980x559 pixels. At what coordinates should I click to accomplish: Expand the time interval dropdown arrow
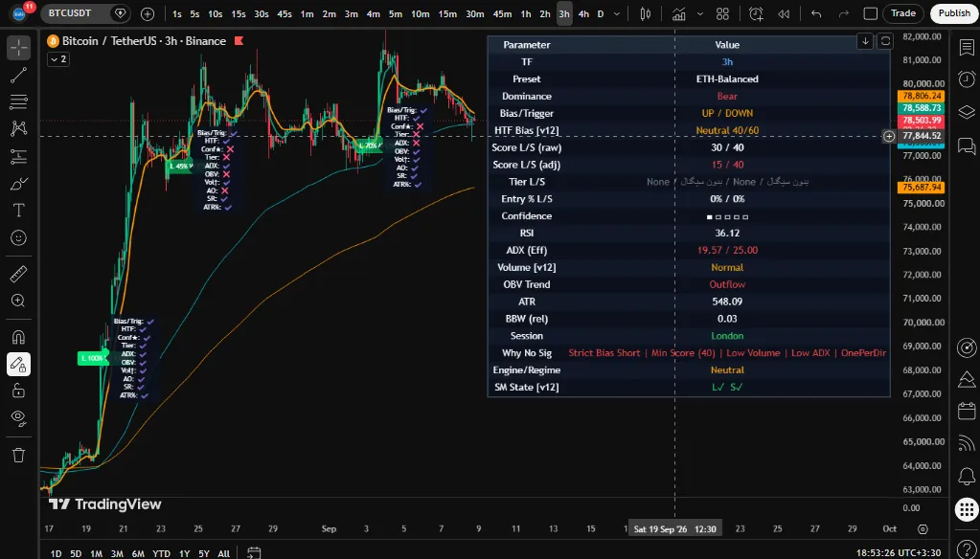(x=618, y=13)
